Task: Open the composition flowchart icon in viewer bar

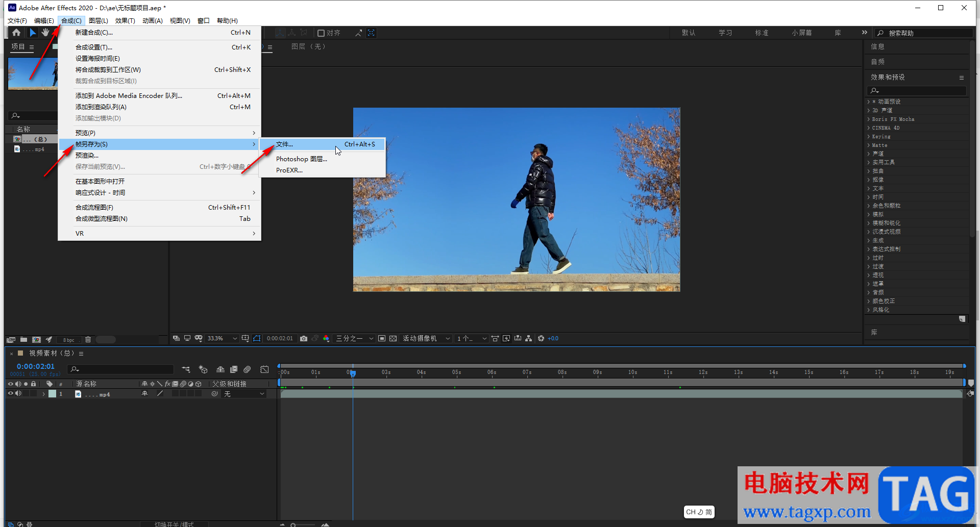Action: (529, 338)
